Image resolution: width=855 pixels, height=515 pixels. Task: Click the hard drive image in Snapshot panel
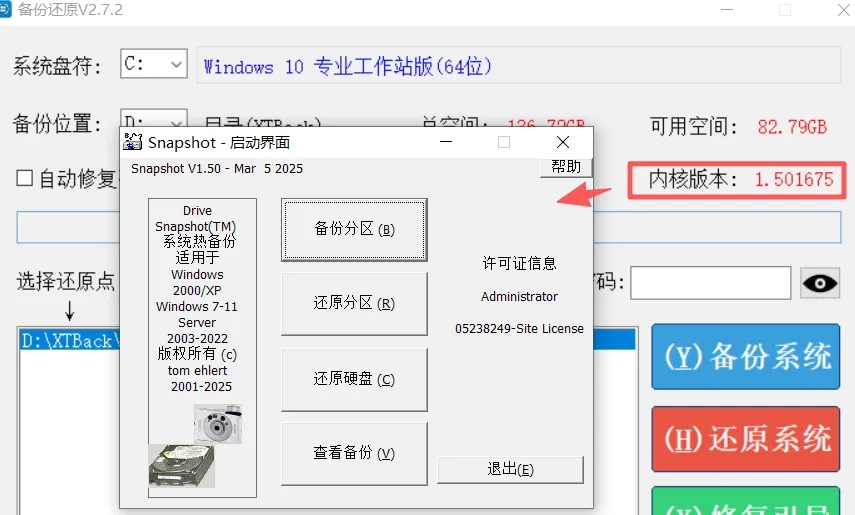coord(182,465)
